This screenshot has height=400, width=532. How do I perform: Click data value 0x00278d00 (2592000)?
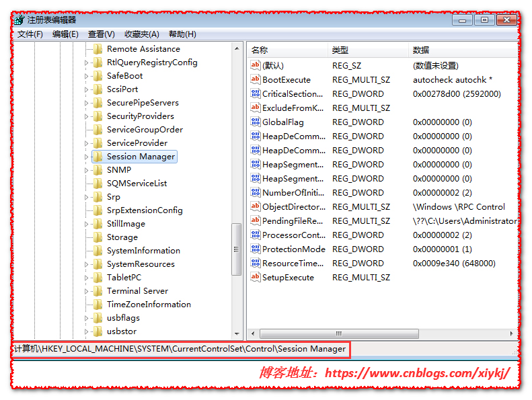pyautogui.click(x=457, y=93)
